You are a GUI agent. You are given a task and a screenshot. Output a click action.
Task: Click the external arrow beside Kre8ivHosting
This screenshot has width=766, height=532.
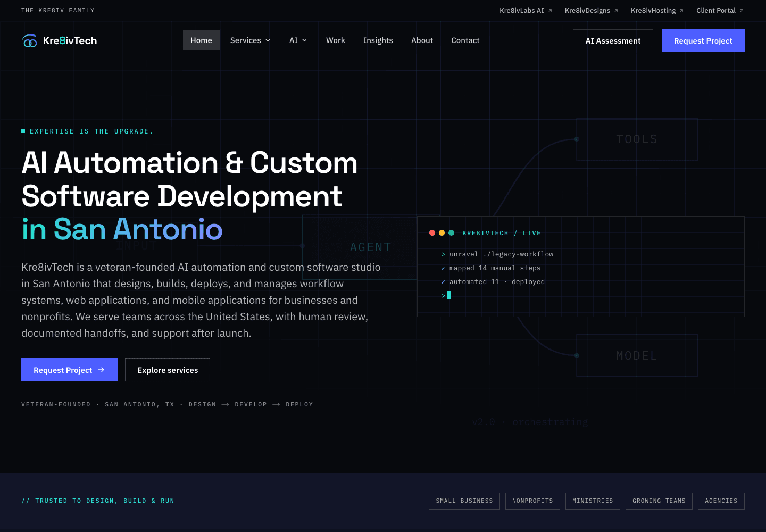click(x=681, y=11)
